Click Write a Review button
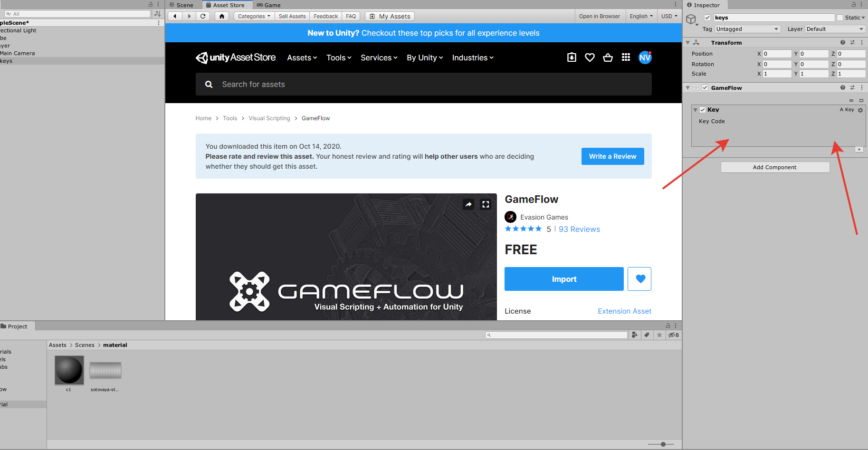868x450 pixels. pyautogui.click(x=612, y=156)
